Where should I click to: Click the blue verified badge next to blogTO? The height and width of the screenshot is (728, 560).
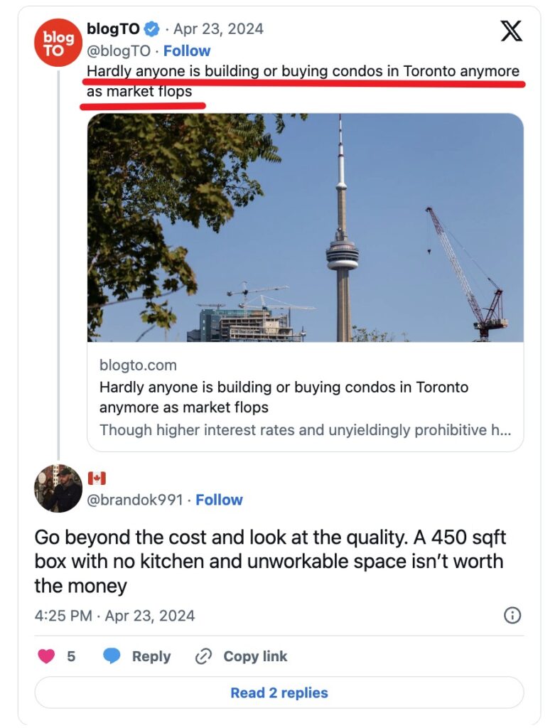(x=151, y=29)
